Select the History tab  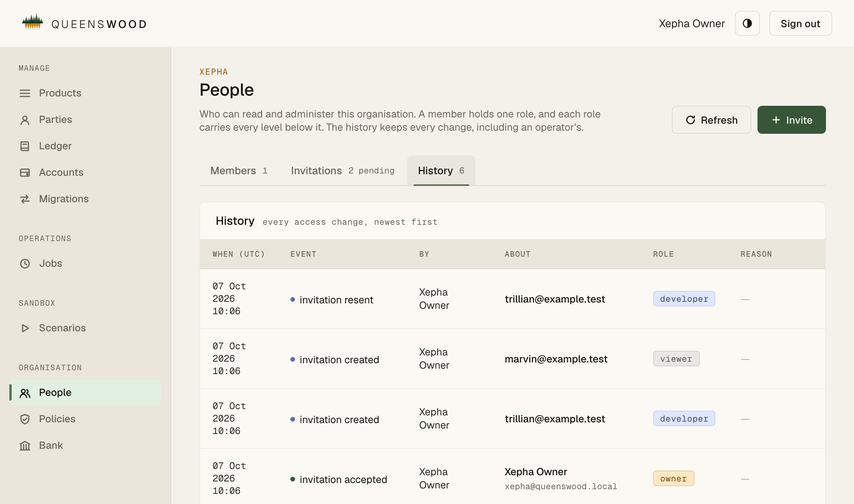tap(441, 170)
